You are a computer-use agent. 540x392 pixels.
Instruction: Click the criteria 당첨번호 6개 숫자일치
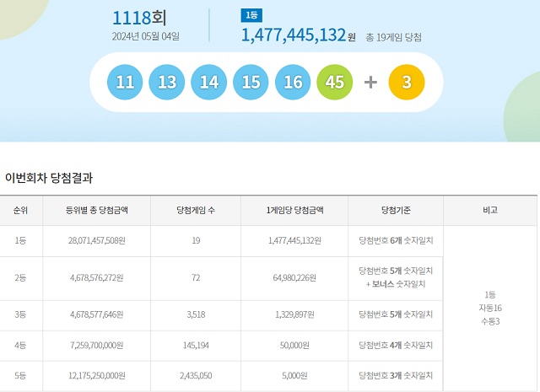point(396,240)
